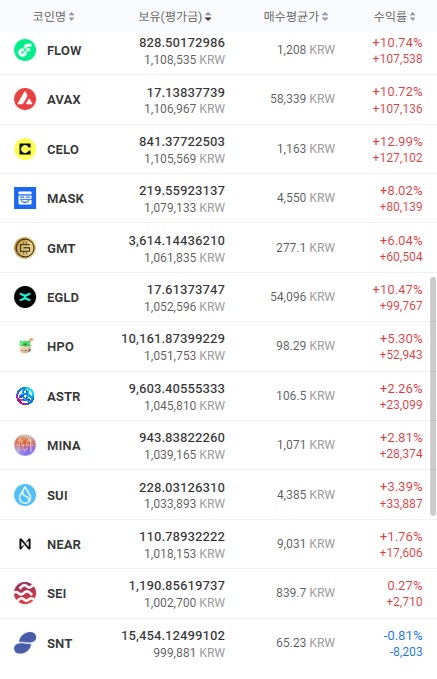The image size is (437, 679).
Task: Click the vertical scrollbar thumb
Action: click(x=433, y=396)
